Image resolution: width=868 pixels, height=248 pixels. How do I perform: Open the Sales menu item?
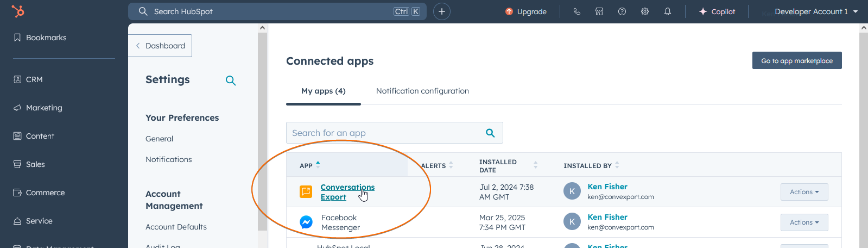[x=29, y=164]
